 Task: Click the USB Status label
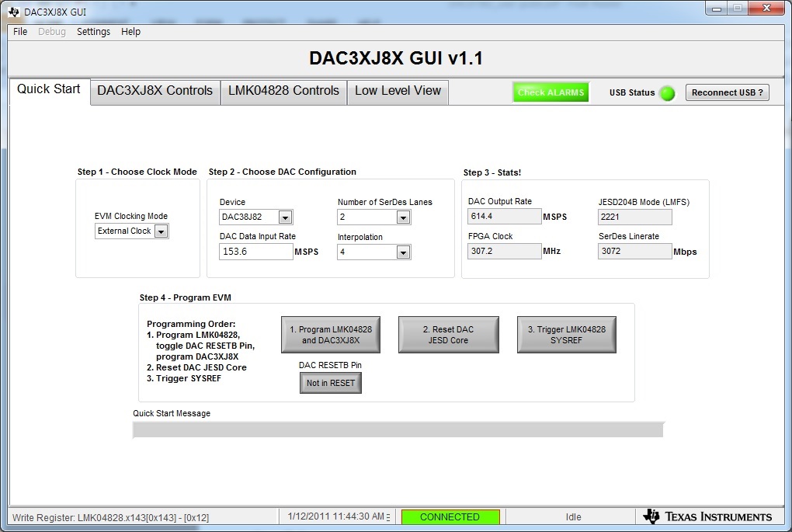(x=632, y=92)
